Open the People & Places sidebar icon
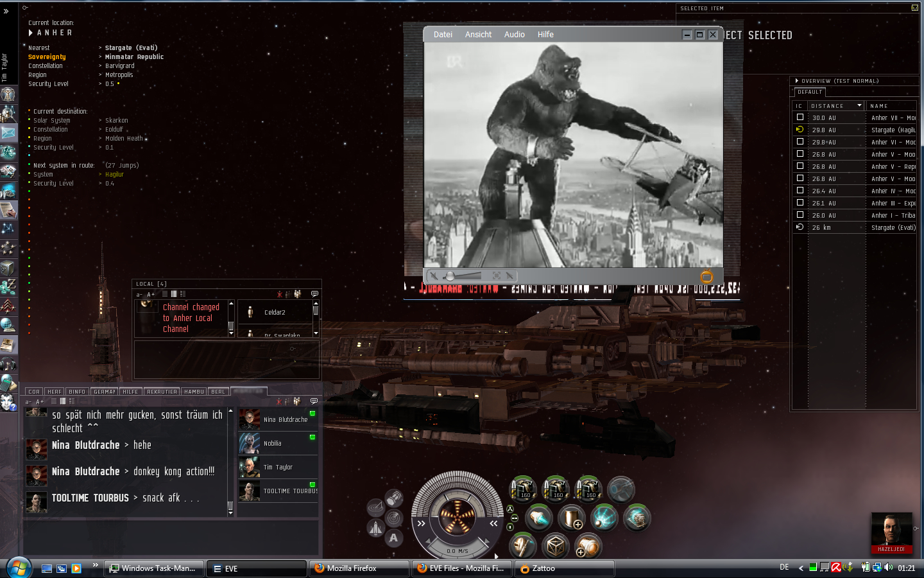This screenshot has width=924, height=578. point(8,114)
